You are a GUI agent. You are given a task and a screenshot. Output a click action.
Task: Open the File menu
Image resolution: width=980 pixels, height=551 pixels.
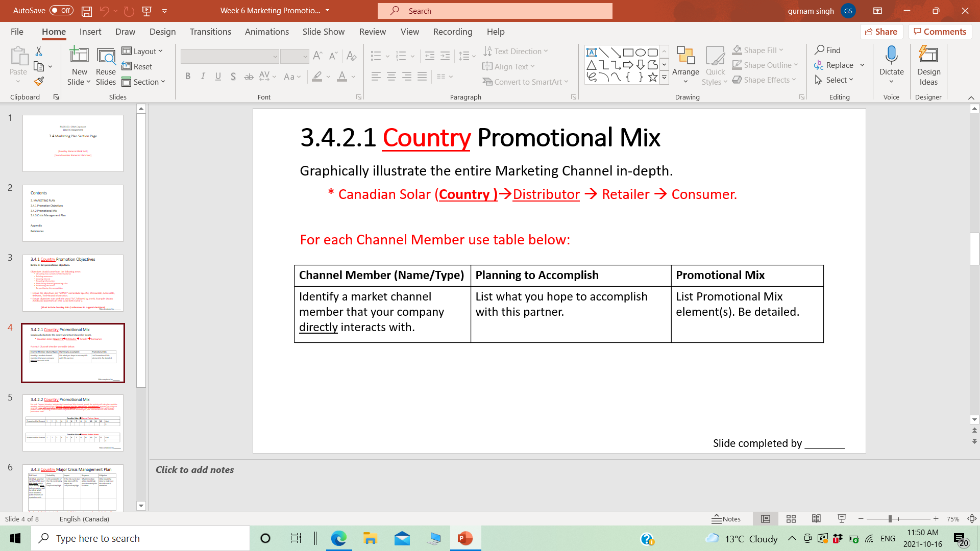(17, 32)
